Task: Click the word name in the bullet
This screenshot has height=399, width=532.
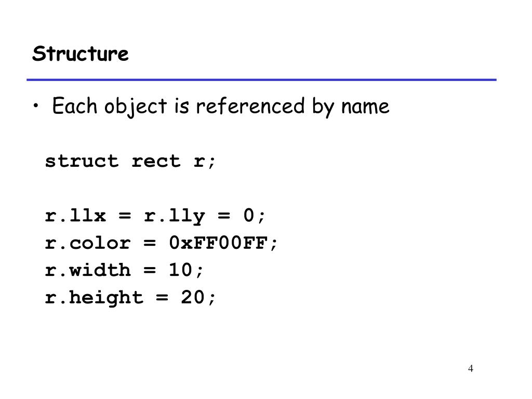Action: pyautogui.click(x=365, y=107)
